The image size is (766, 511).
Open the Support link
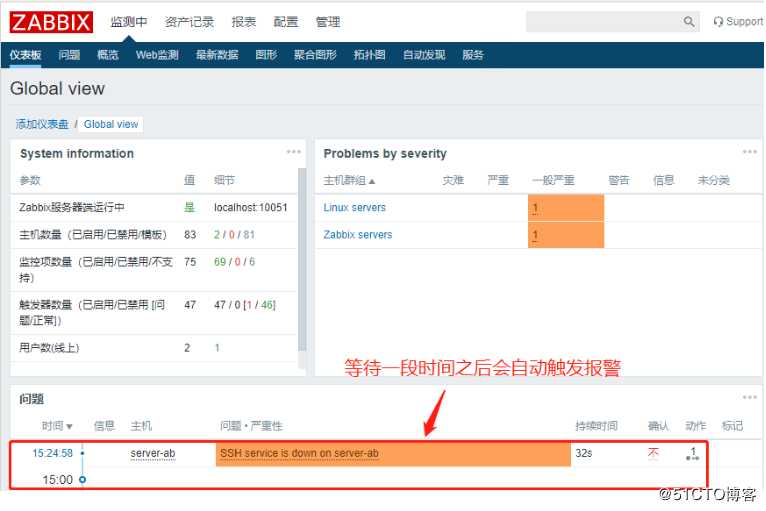(739, 21)
